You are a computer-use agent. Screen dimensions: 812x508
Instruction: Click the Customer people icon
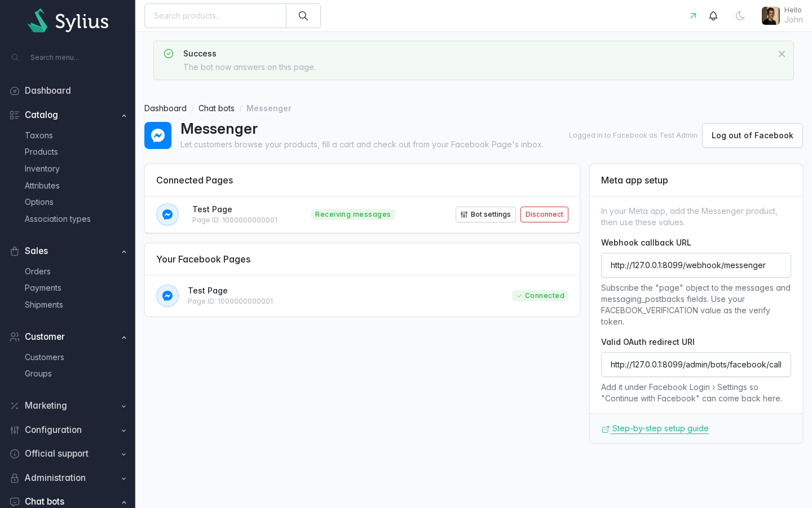tap(15, 337)
